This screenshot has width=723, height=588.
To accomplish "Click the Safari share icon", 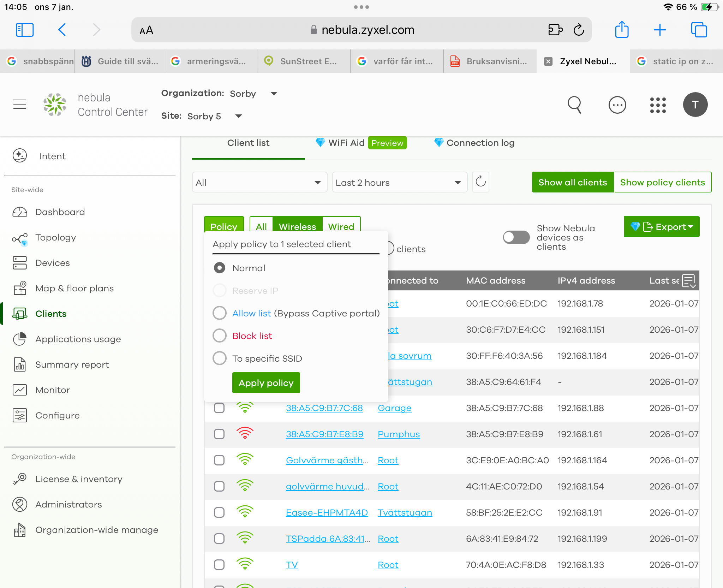I will (622, 30).
